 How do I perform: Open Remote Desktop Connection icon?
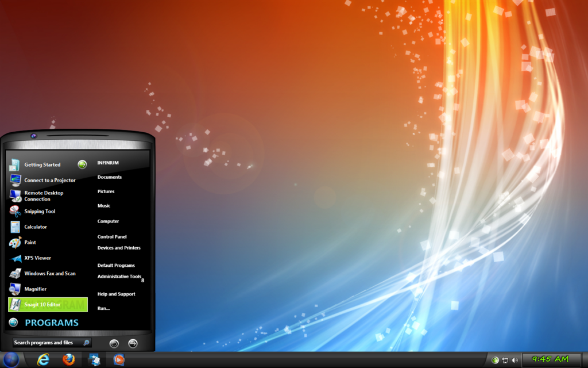[x=15, y=195]
